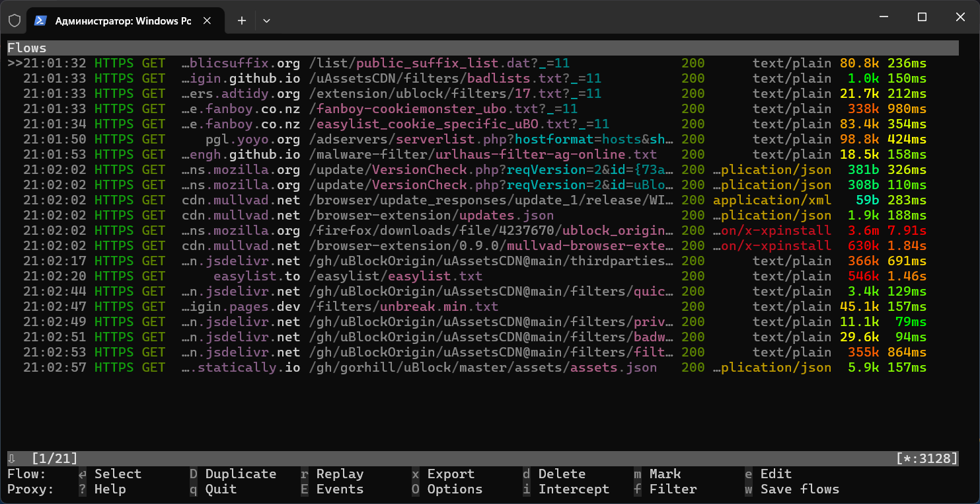Click the down arrow follow indicator in status bar
The width and height of the screenshot is (980, 504).
coord(11,458)
